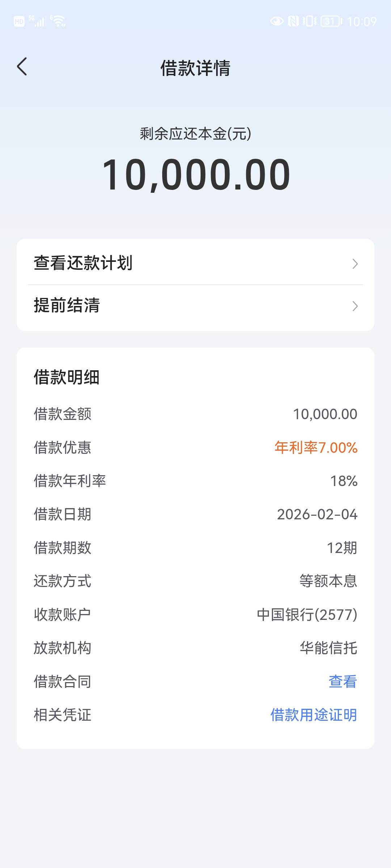
Task: Tap the Wi-Fi status icon
Action: [58, 21]
